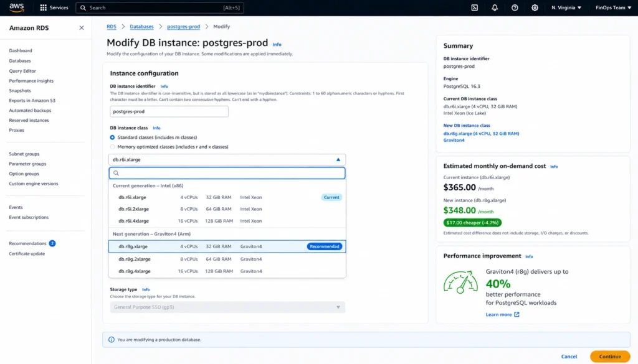Collapse the db.r6i.xlarge instance class dropdown
This screenshot has width=638, height=364.
[227, 160]
